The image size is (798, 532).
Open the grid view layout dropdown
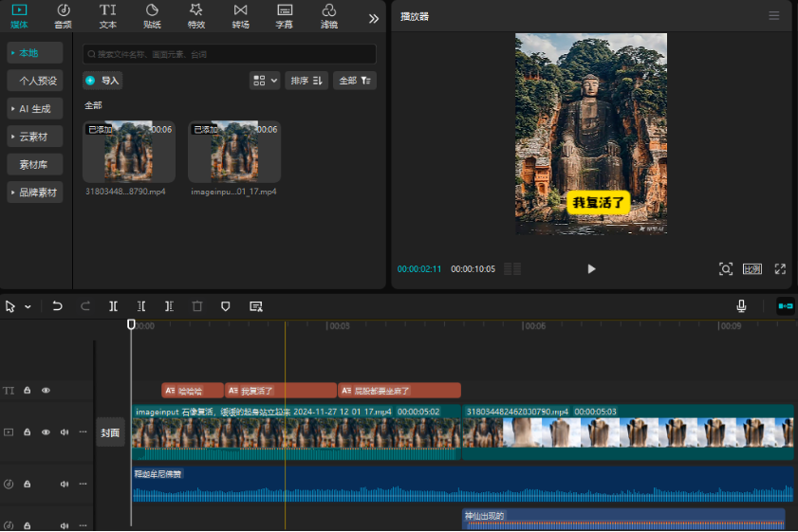(x=265, y=81)
